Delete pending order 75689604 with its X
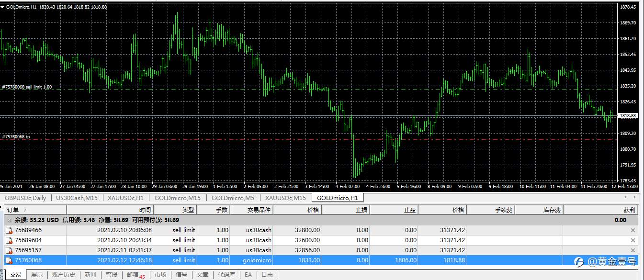This screenshot has width=644, height=280. [633, 240]
